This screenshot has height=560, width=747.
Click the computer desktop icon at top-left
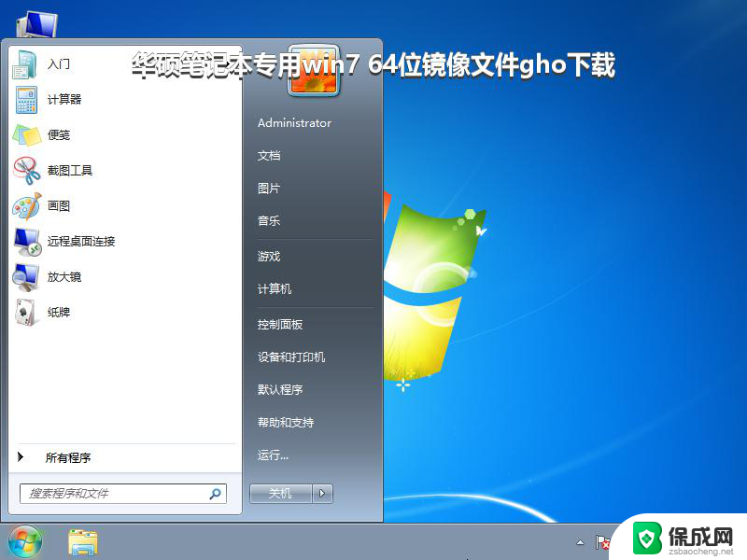pyautogui.click(x=36, y=25)
